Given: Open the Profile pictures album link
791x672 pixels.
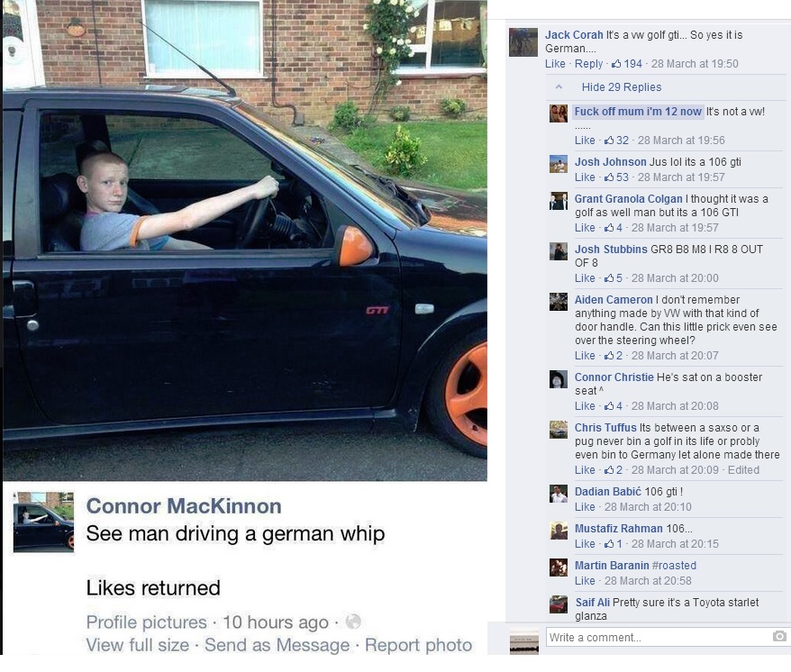Looking at the screenshot, I should tap(146, 622).
